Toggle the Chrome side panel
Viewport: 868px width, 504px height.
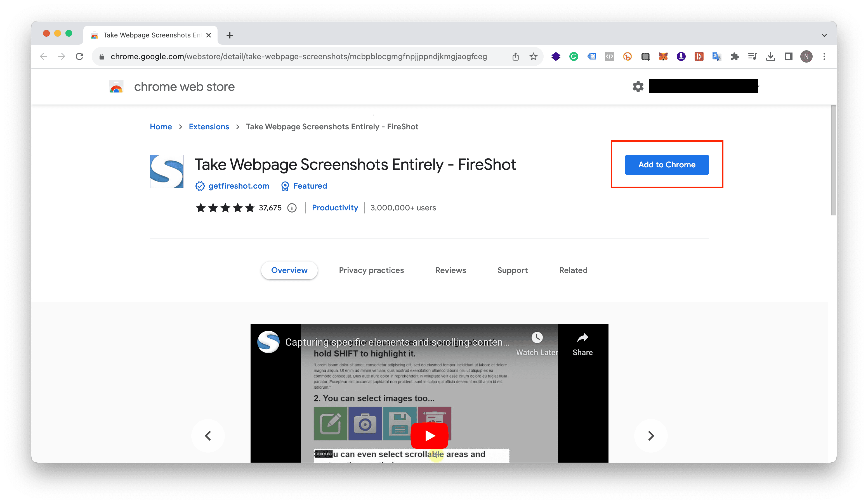pyautogui.click(x=788, y=56)
